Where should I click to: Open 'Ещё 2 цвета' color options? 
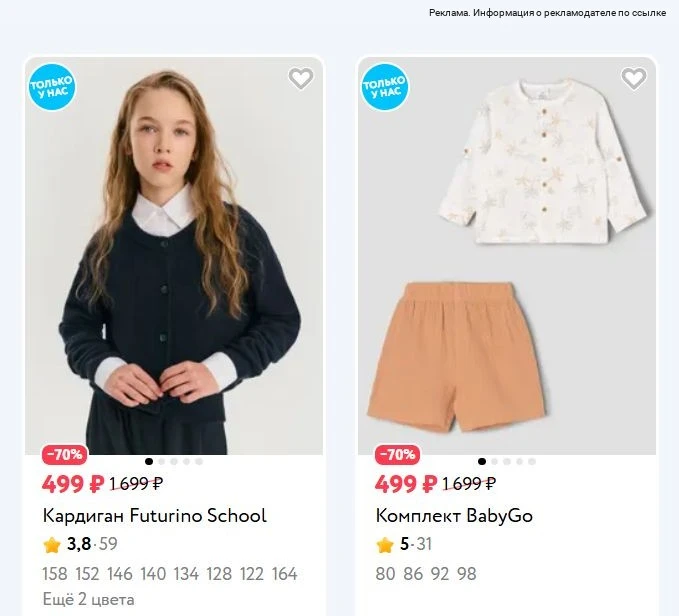click(89, 600)
